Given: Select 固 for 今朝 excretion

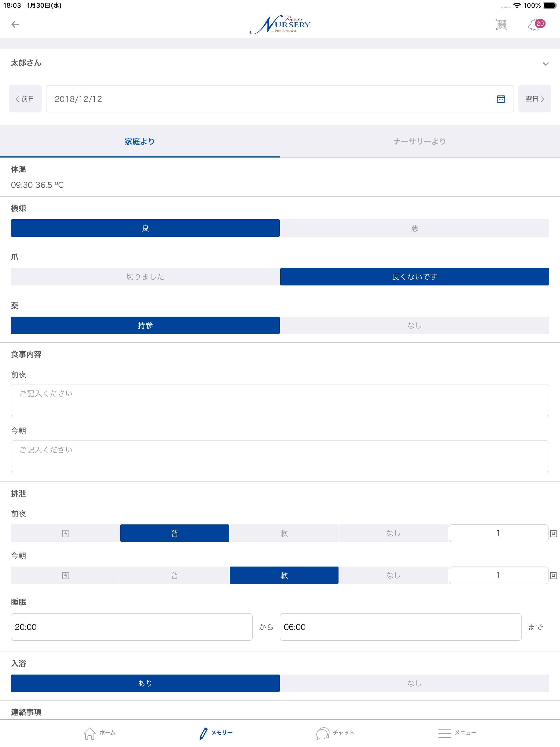Looking at the screenshot, I should (x=65, y=575).
